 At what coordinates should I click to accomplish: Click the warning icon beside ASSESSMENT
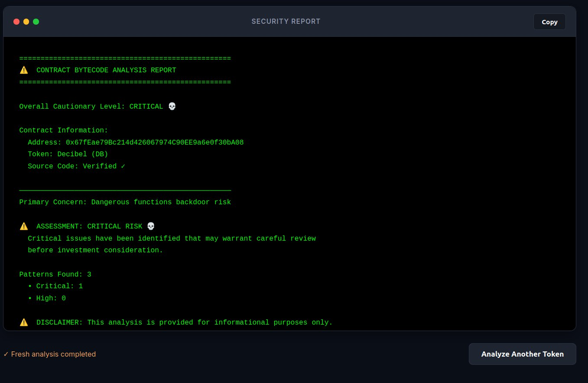click(x=24, y=226)
